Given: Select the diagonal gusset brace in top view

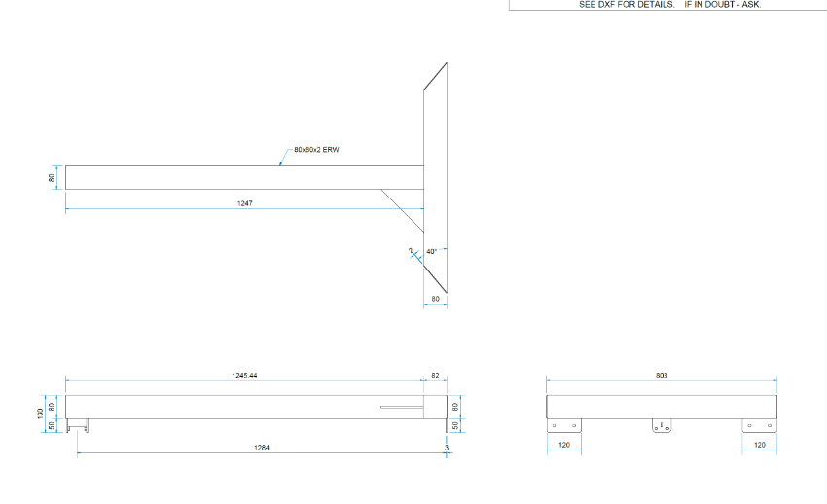Looking at the screenshot, I should 402,207.
